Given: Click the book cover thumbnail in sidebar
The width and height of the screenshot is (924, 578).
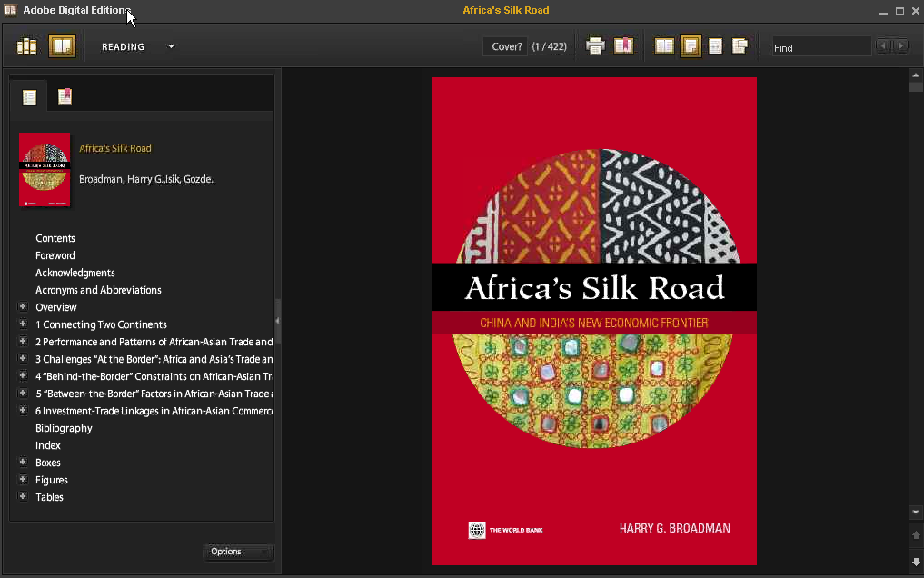Looking at the screenshot, I should point(45,170).
